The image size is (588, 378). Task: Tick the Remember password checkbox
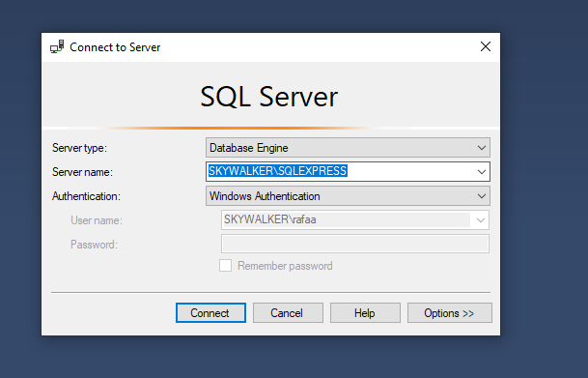225,266
